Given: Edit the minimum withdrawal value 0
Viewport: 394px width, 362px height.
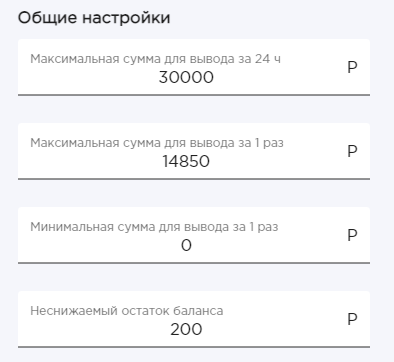Looking at the screenshot, I should pos(186,245).
